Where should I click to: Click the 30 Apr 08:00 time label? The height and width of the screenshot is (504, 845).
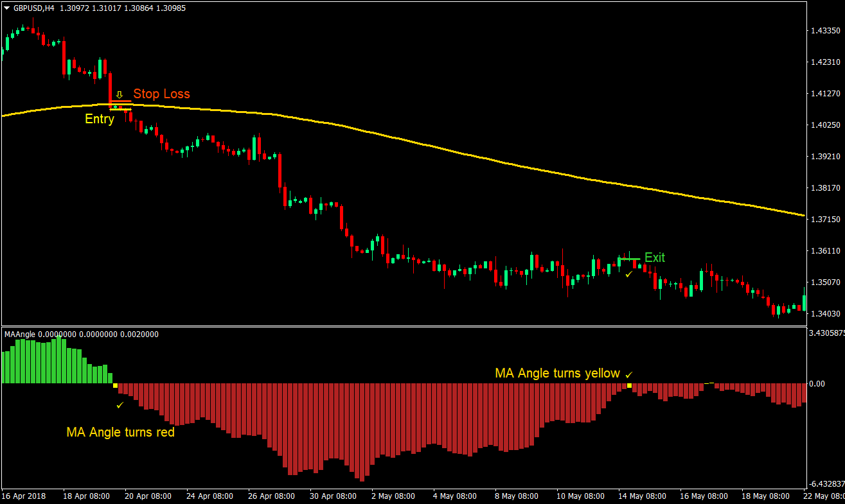(x=332, y=496)
